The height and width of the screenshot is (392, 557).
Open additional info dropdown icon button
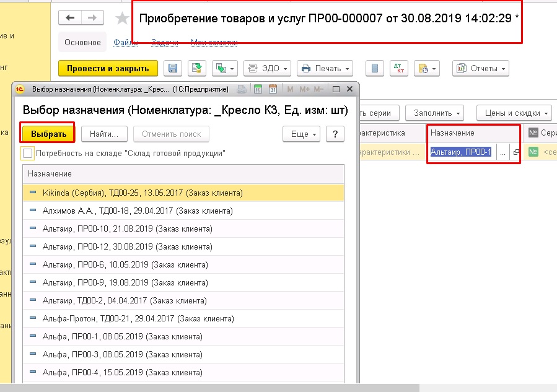(427, 68)
